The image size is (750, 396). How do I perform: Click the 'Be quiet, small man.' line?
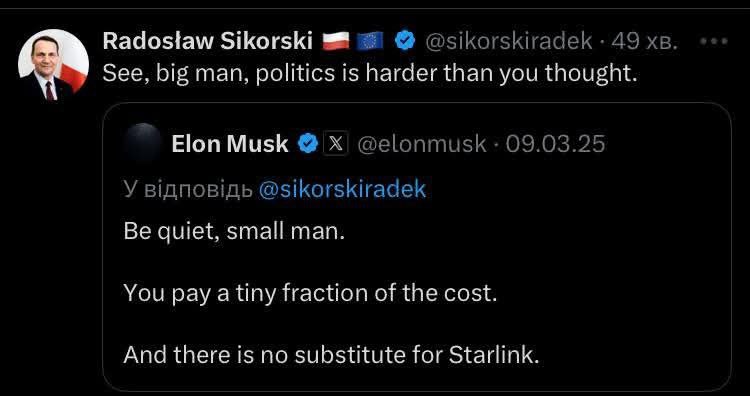pos(234,232)
